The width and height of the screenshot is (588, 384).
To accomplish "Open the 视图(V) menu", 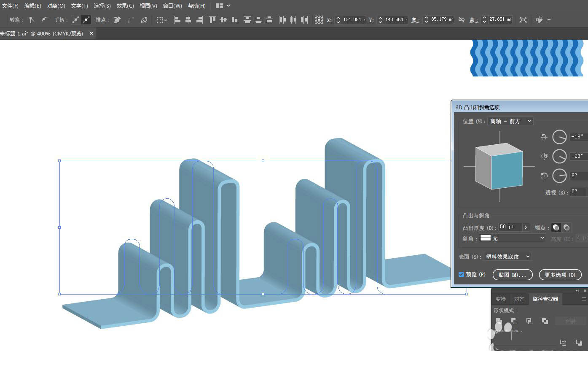I will tap(148, 6).
